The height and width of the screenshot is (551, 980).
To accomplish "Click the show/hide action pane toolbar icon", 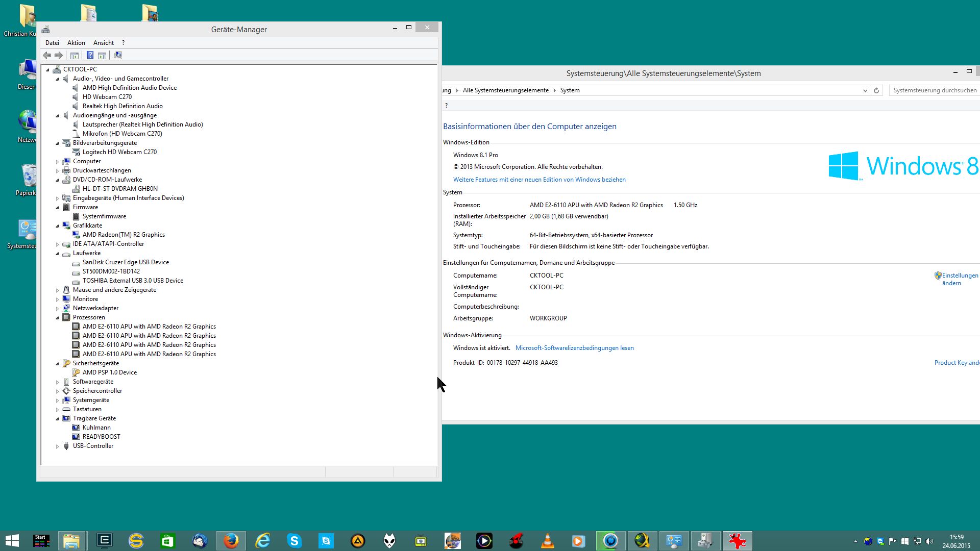I will [102, 55].
